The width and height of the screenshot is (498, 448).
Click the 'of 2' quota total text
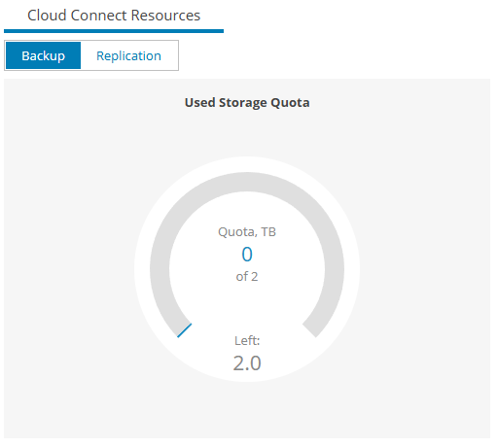tap(247, 276)
